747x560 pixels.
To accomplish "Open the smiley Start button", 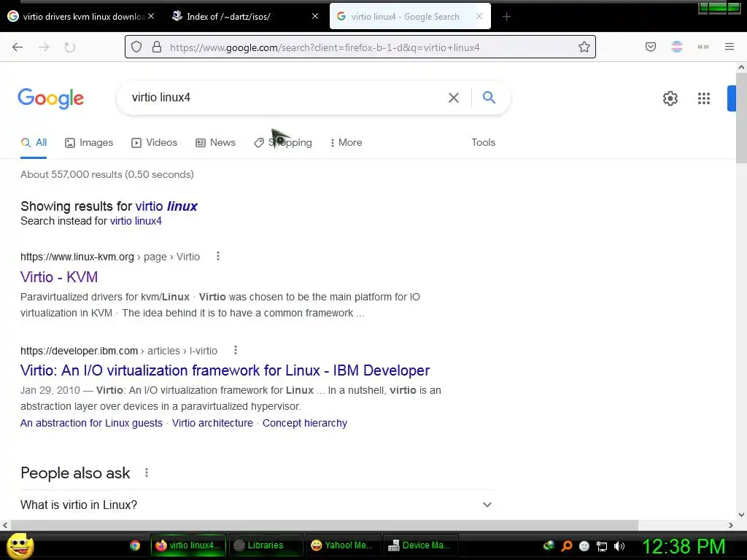I will [x=20, y=546].
